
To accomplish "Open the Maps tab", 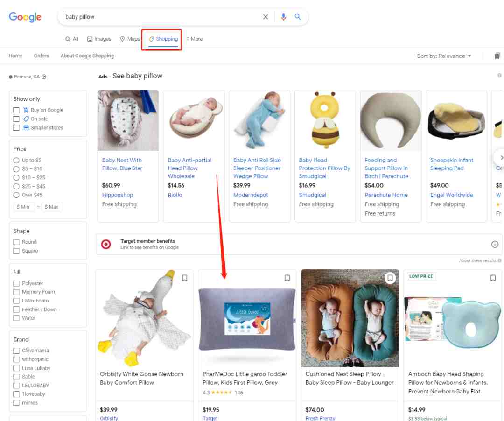I will [x=130, y=39].
